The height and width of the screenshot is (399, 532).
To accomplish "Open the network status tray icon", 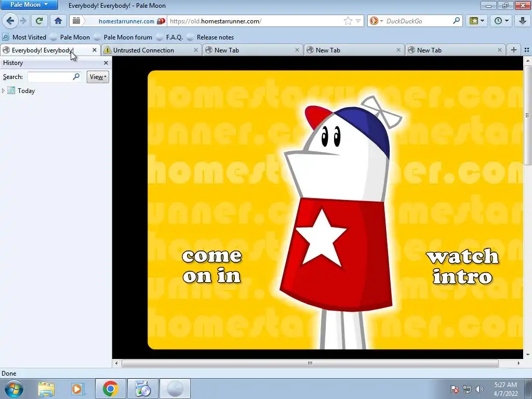I will pos(467,389).
